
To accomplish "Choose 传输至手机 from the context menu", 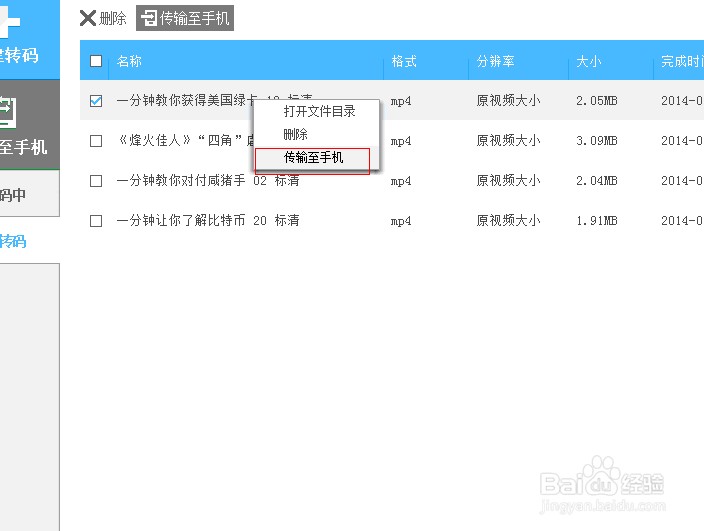I will click(x=313, y=158).
